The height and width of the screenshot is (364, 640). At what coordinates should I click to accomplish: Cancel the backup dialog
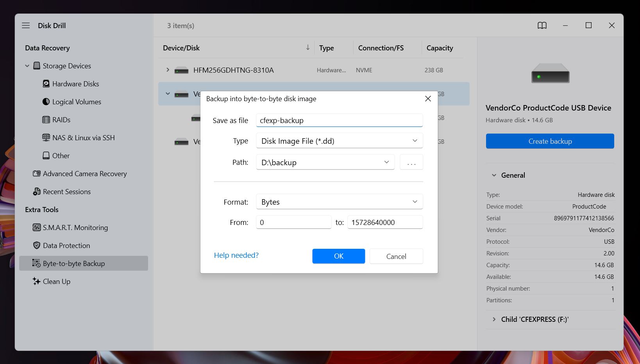(396, 256)
